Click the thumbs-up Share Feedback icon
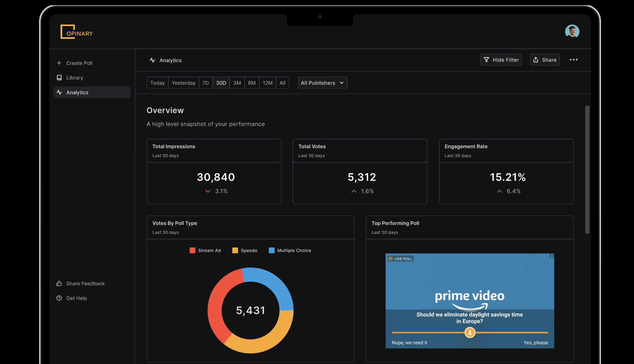 point(59,283)
